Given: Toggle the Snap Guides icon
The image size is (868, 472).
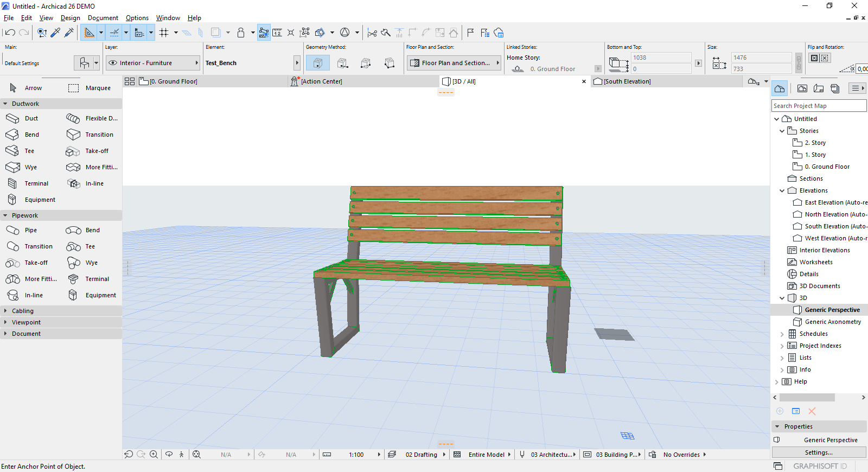Looking at the screenshot, I should [114, 33].
